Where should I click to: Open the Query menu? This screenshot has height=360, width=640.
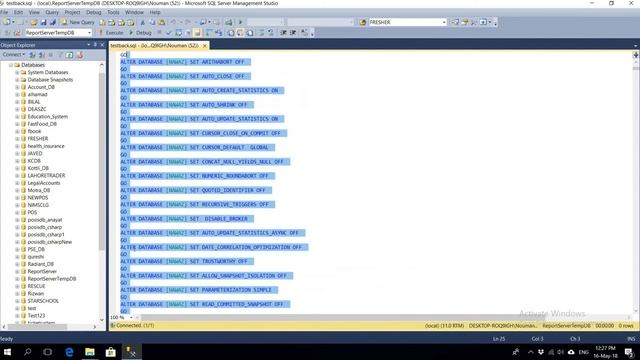tap(52, 12)
